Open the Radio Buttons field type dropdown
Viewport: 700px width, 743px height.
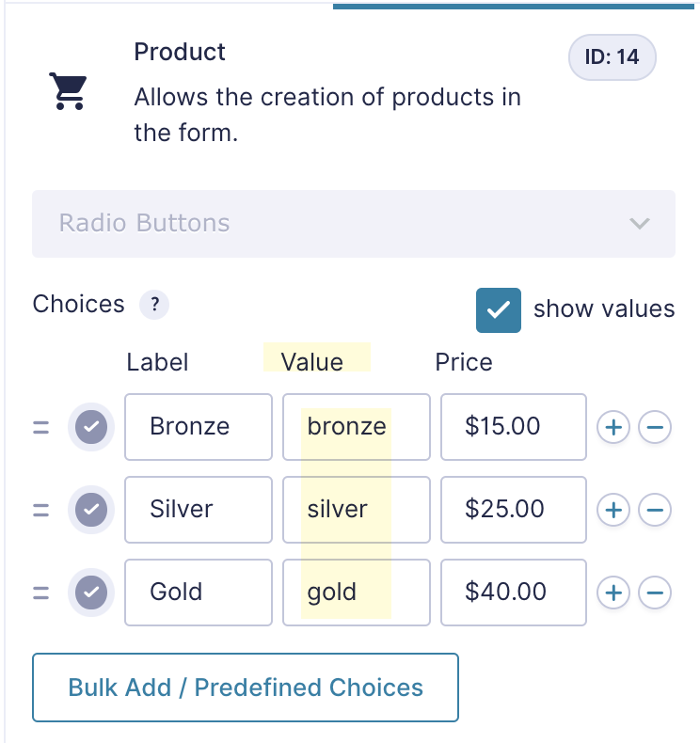pyautogui.click(x=354, y=224)
